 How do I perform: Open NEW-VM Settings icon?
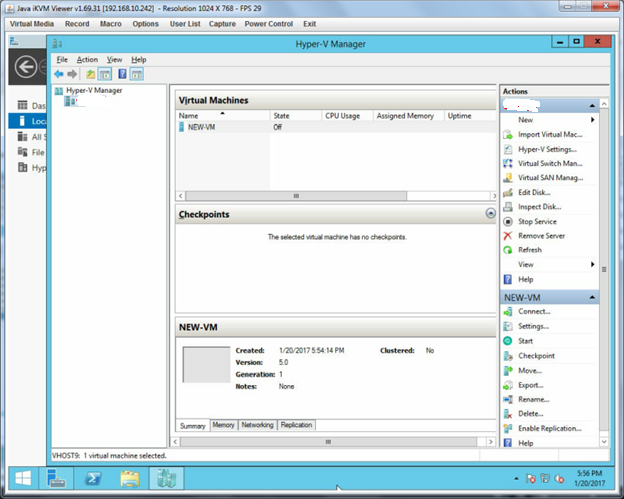[508, 326]
